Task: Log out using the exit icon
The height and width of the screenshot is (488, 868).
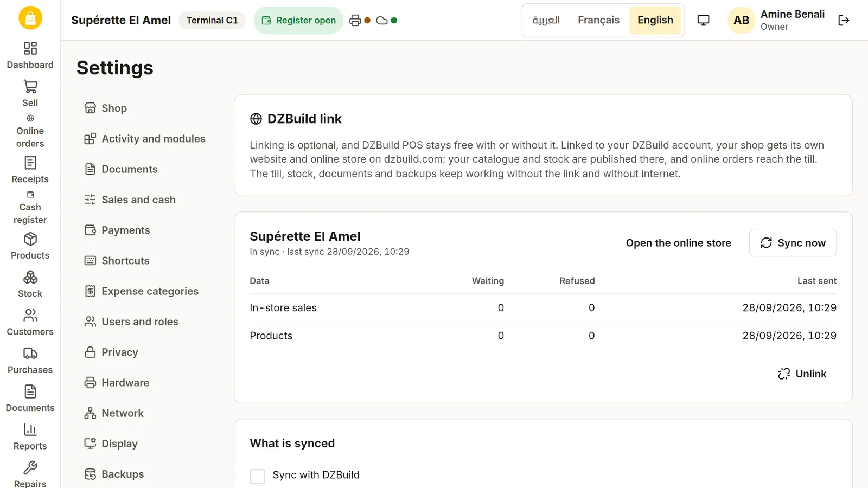Action: (x=844, y=21)
